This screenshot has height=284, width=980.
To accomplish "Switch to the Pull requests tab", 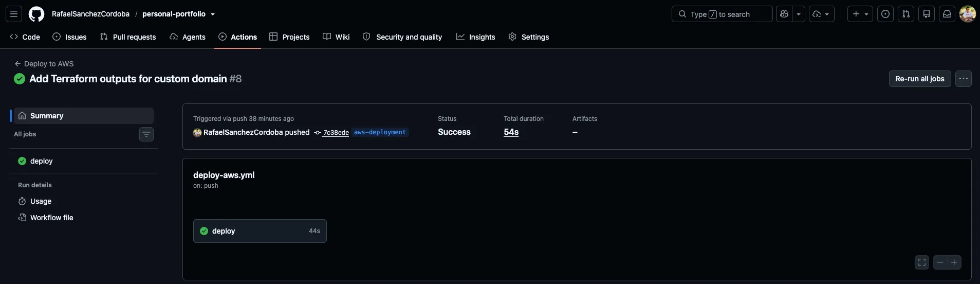I will [128, 37].
